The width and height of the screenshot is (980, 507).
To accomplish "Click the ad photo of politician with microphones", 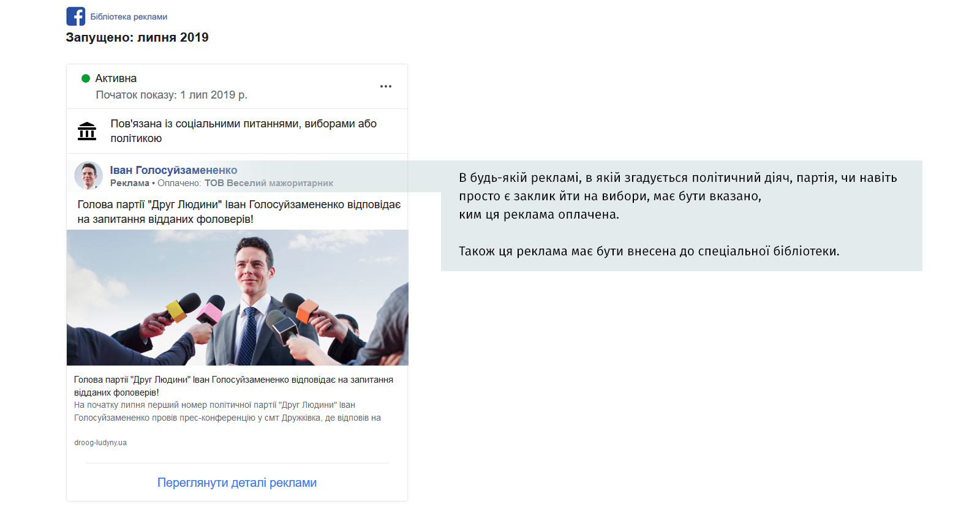I will point(237,298).
